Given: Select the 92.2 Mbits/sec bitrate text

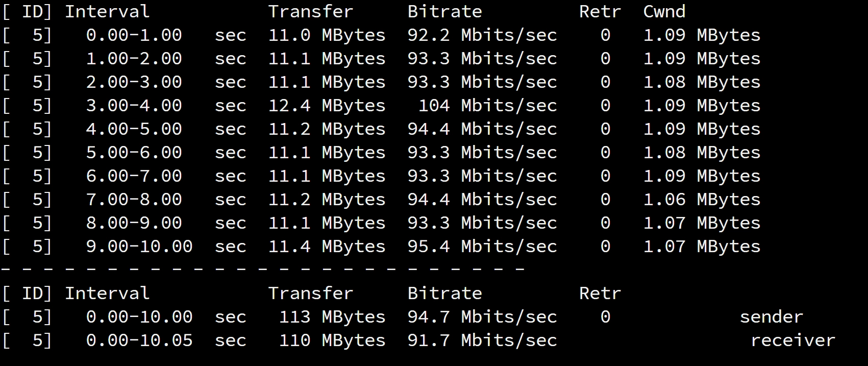Looking at the screenshot, I should pyautogui.click(x=482, y=35).
